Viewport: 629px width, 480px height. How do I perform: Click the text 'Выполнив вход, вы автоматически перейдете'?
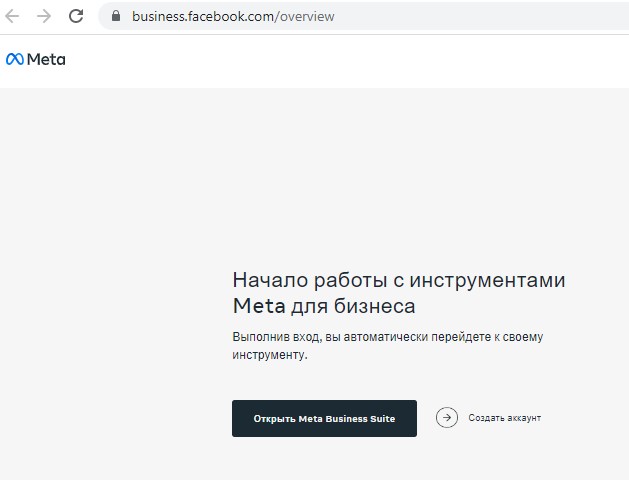(x=360, y=337)
